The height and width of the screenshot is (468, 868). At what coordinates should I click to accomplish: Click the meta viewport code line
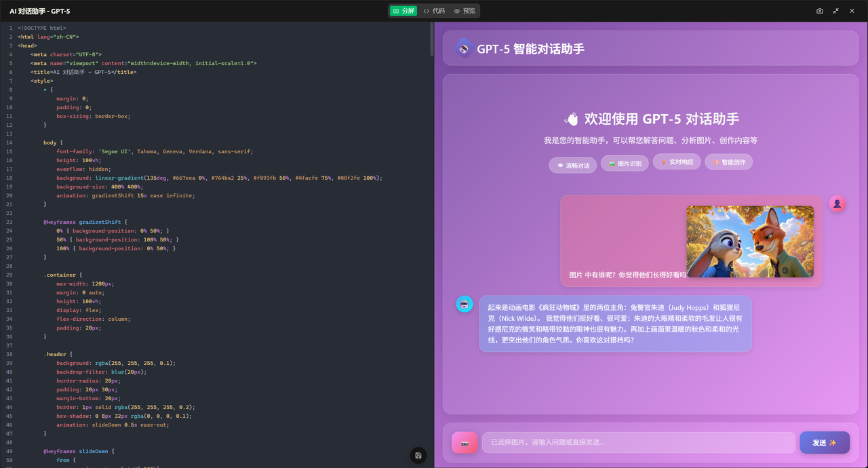144,63
